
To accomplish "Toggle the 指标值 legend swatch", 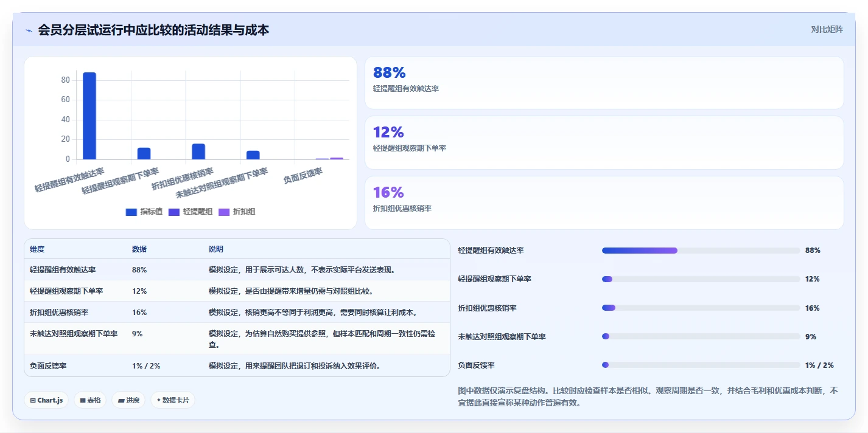I will click(131, 212).
